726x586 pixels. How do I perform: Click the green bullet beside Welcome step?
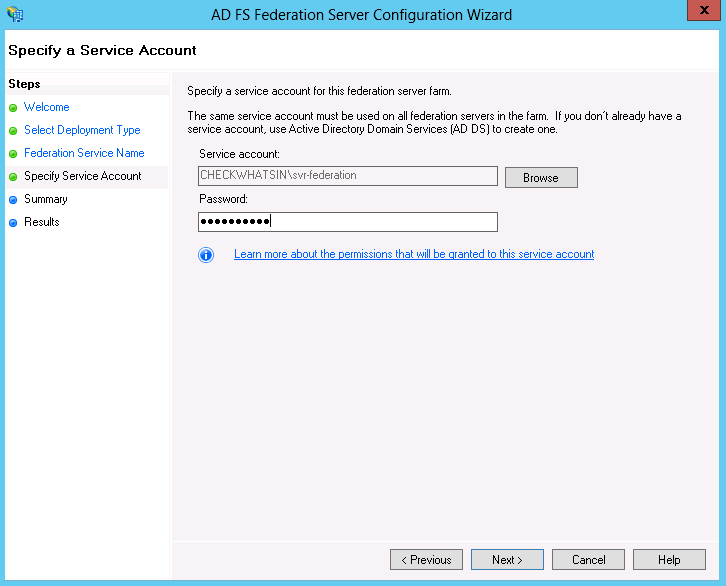pos(13,108)
